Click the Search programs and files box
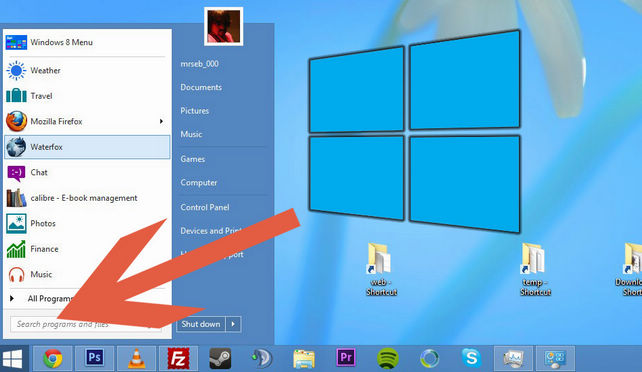Image resolution: width=642 pixels, height=372 pixels. [x=86, y=324]
